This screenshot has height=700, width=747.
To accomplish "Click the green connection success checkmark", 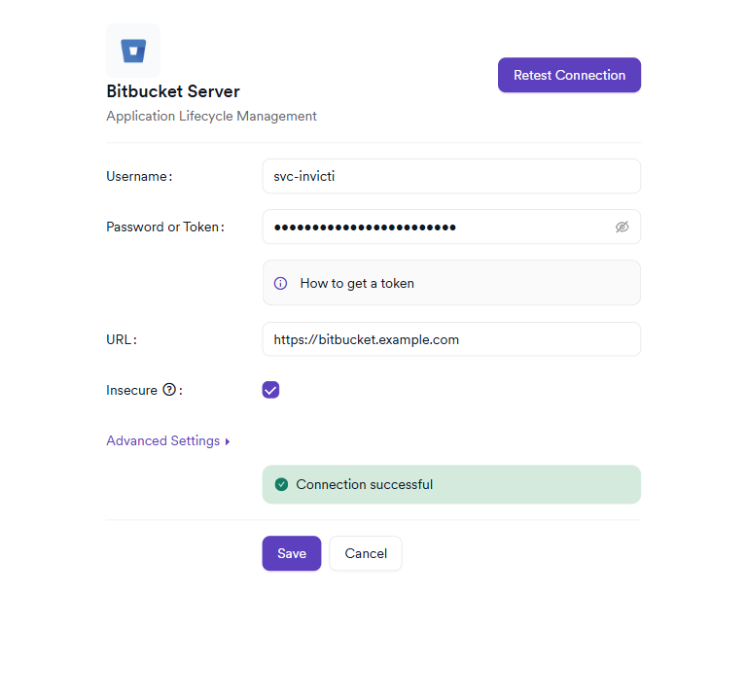I will tap(281, 484).
